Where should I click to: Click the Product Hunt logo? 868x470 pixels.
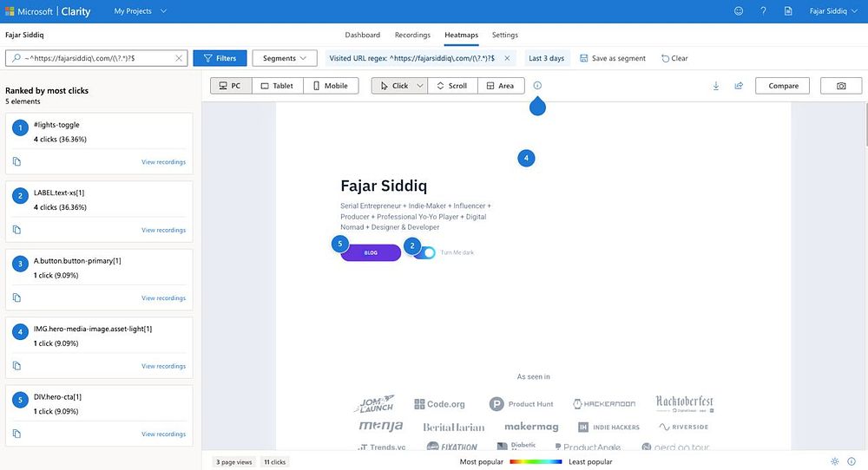click(x=521, y=404)
